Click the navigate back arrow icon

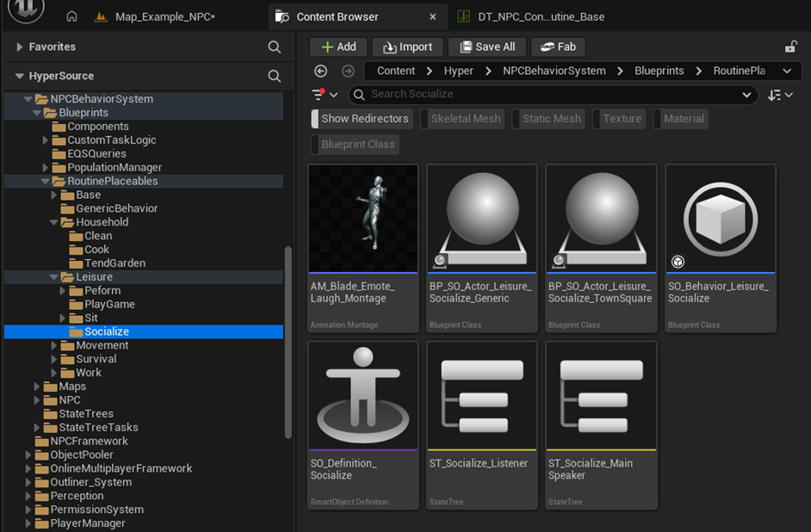[321, 71]
